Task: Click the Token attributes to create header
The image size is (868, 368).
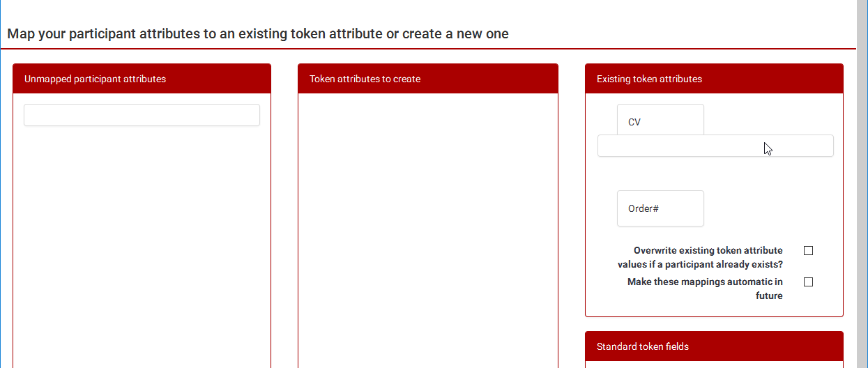Action: coord(427,79)
